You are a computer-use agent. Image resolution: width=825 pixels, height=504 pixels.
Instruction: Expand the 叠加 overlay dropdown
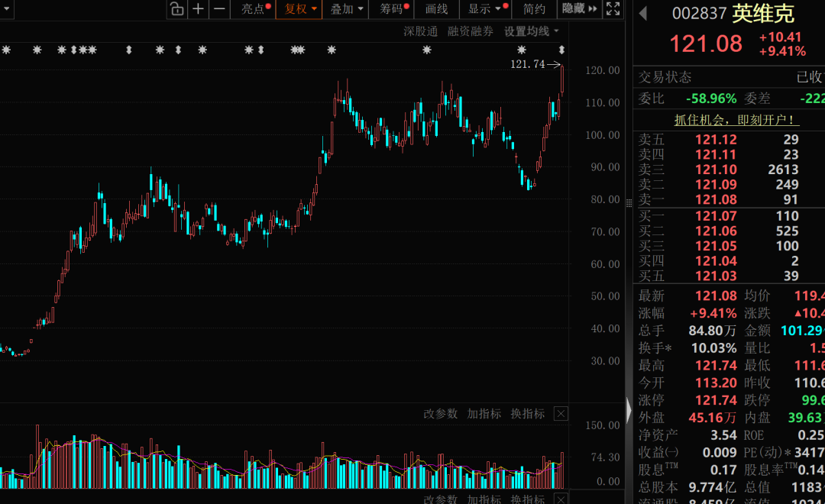(x=345, y=9)
